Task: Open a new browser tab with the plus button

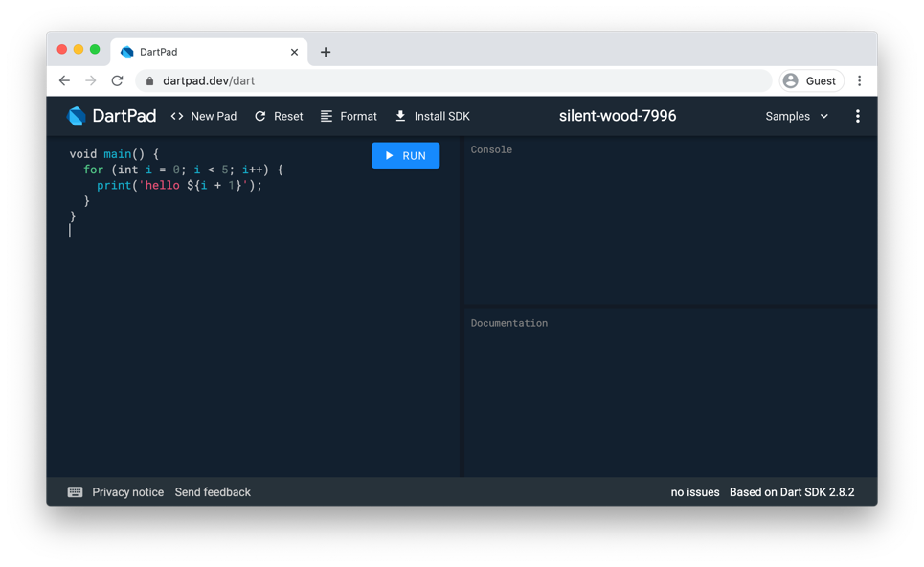Action: 327,53
